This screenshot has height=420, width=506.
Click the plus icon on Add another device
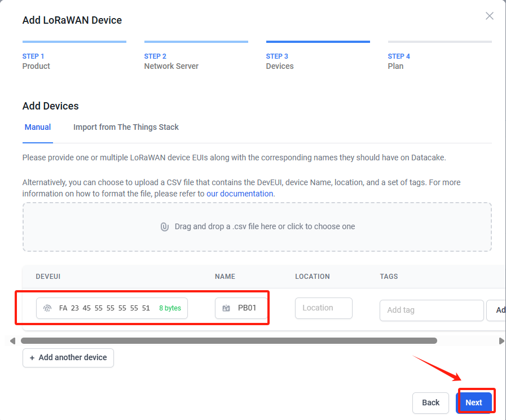click(x=32, y=358)
